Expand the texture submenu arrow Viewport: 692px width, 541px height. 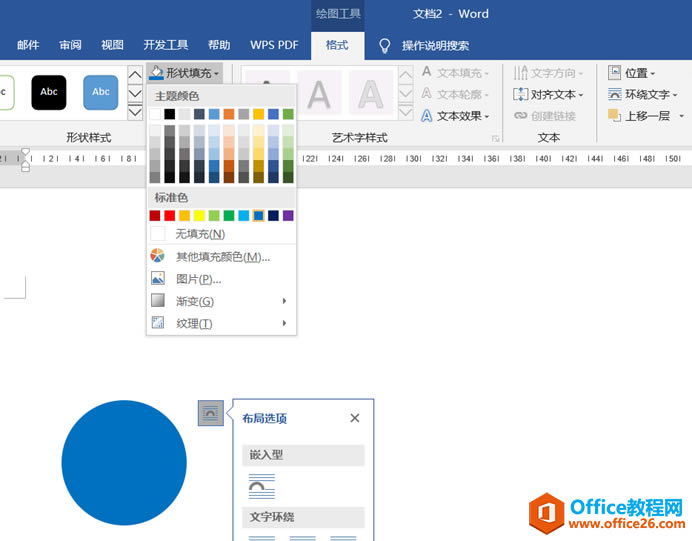click(284, 323)
